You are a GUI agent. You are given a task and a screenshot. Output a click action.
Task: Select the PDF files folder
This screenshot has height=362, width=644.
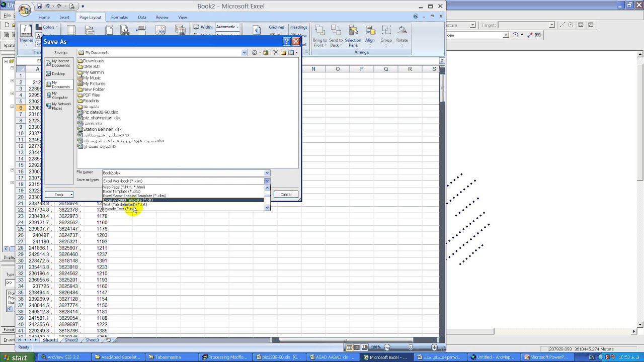click(89, 95)
